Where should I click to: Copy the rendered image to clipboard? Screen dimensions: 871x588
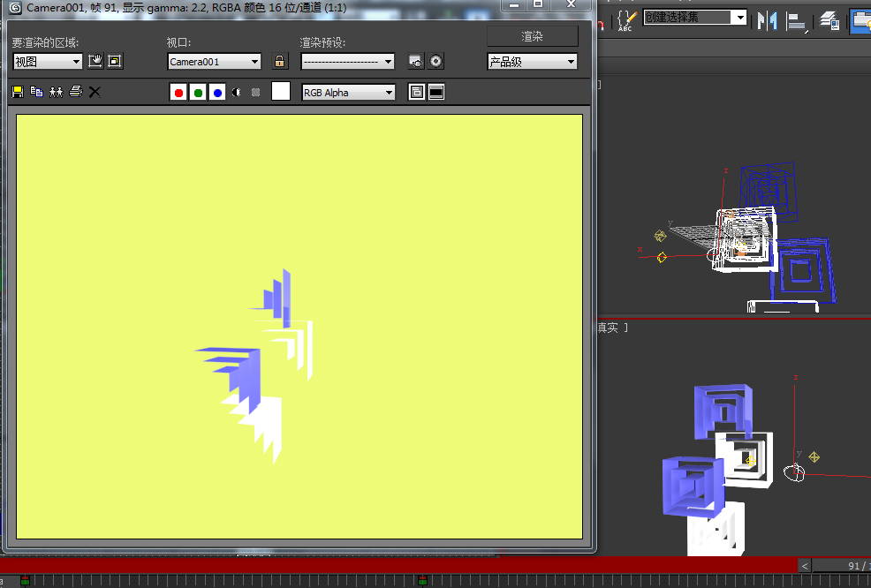point(36,92)
